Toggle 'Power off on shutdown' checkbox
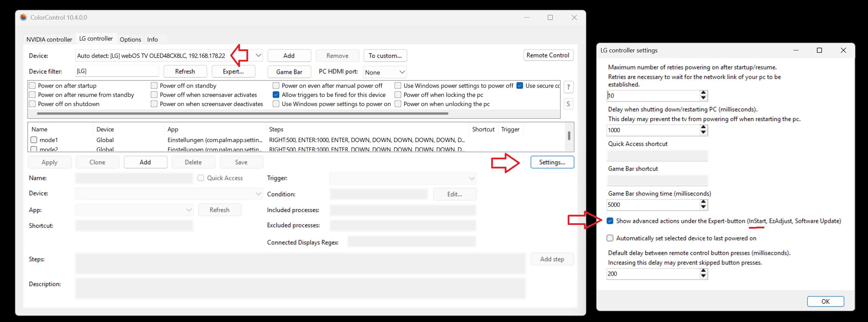Viewport: 868px width, 322px height. (32, 104)
